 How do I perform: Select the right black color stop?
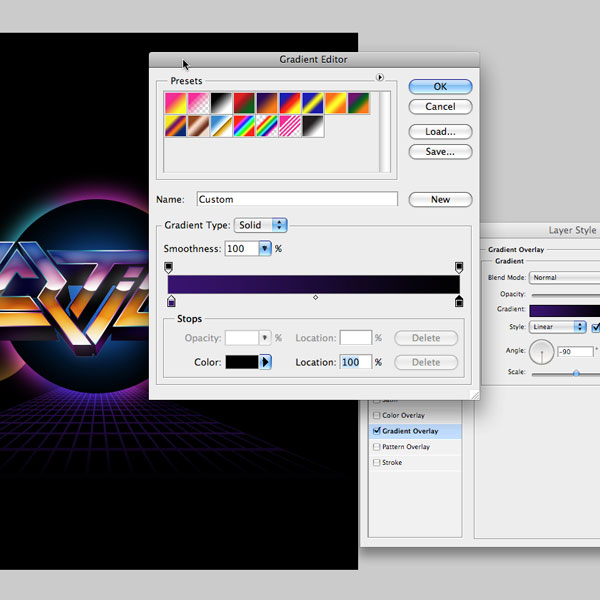459,301
